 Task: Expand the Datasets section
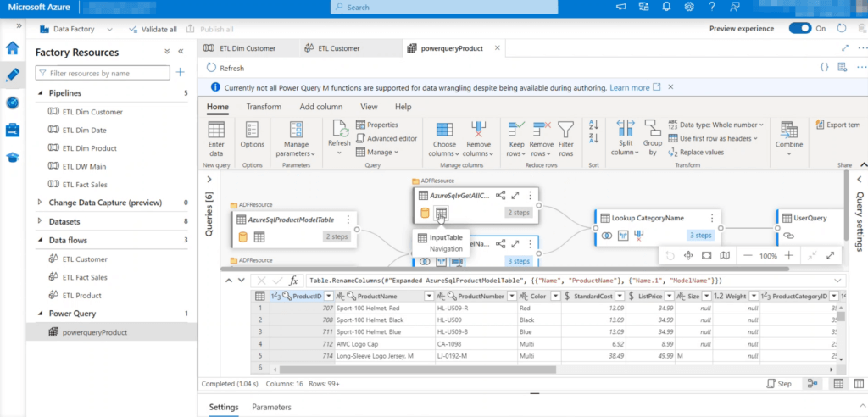point(40,221)
